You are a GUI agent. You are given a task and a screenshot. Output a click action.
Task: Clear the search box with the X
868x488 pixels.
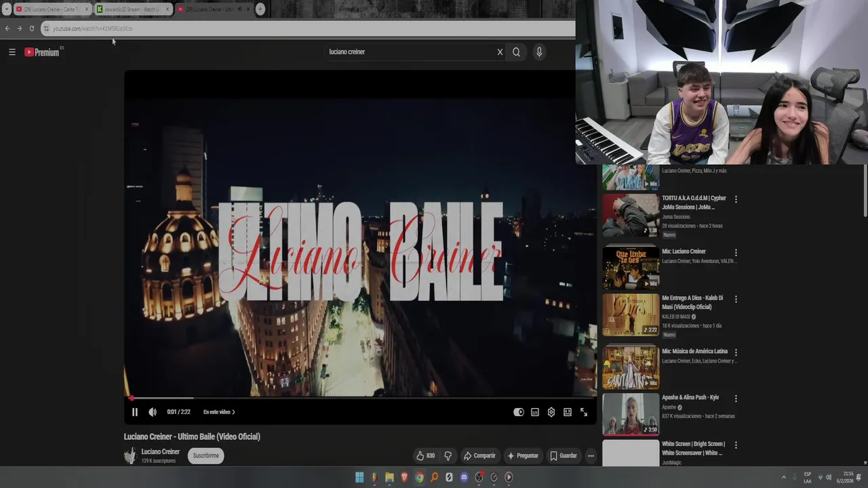(x=500, y=52)
